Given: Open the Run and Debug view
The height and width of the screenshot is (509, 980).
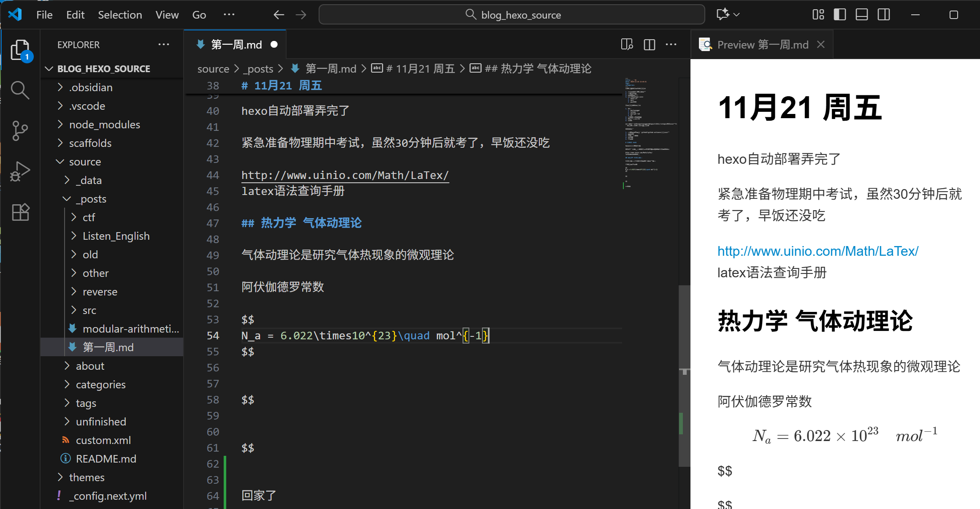Looking at the screenshot, I should [20, 171].
